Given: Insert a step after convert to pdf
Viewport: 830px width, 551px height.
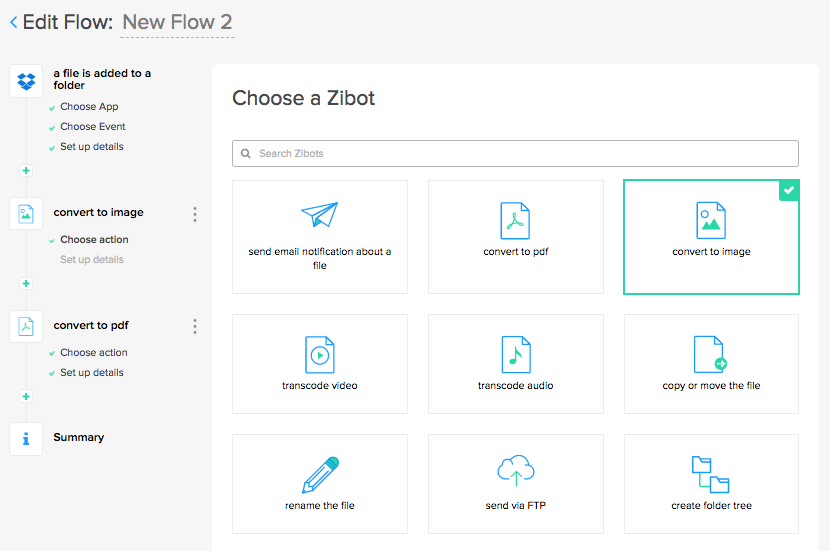Looking at the screenshot, I should coord(26,397).
